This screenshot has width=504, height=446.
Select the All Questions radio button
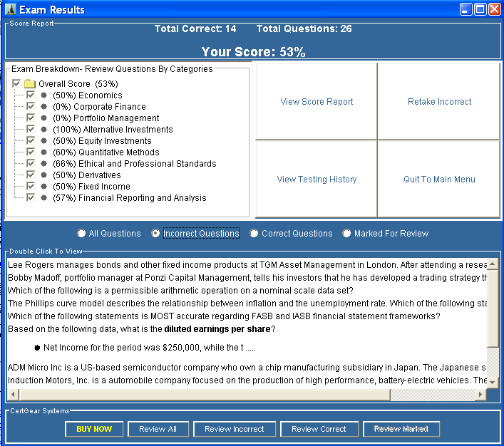pos(81,233)
